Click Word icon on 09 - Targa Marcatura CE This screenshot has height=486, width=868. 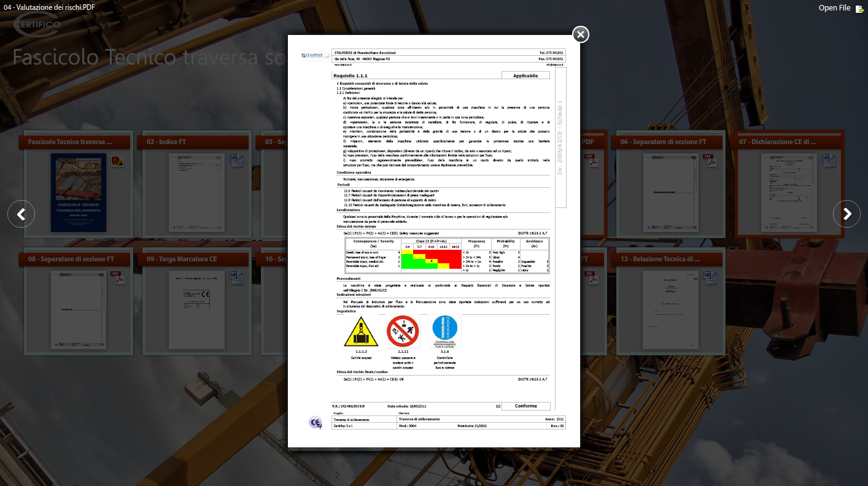(x=236, y=278)
